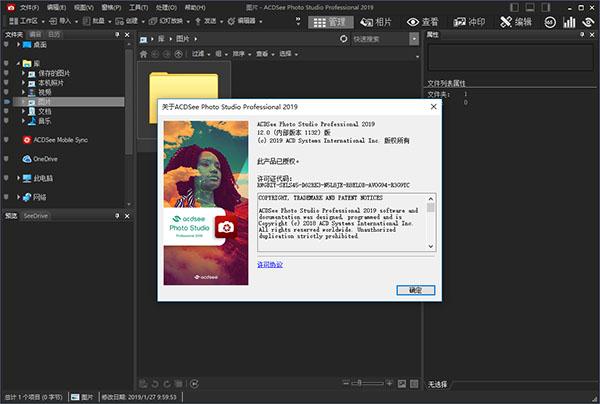Click the thumbnail size slider handle
The height and width of the screenshot is (404, 600).
click(x=359, y=383)
